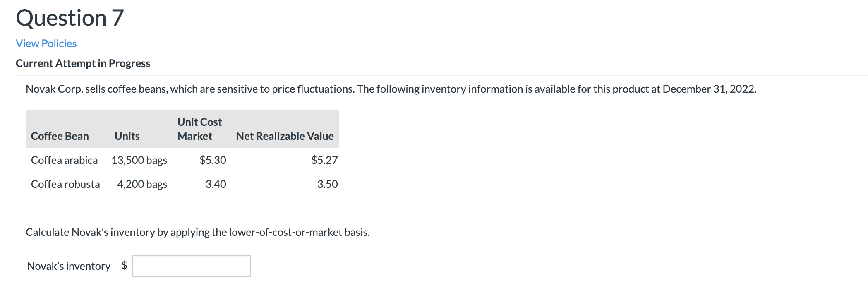Select the dollar sign next to inventory field
The width and height of the screenshot is (868, 293).
124,266
